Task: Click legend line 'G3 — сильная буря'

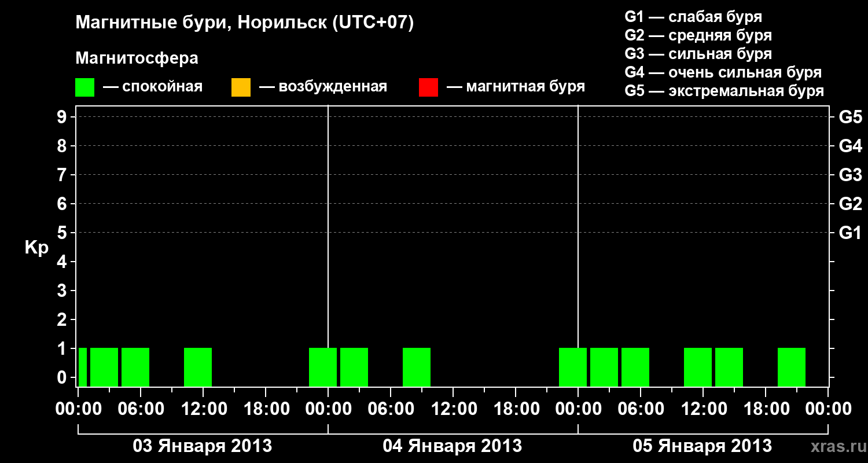Action: 698,54
